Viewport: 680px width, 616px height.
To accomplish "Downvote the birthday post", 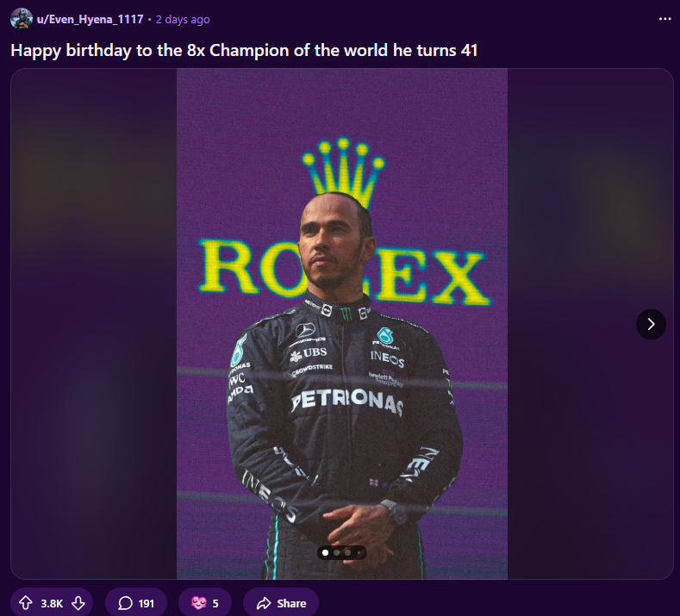I will [x=78, y=602].
